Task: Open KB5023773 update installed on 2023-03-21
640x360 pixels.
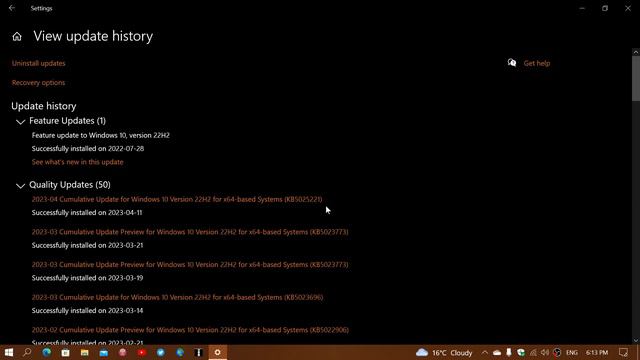Action: coord(190,232)
